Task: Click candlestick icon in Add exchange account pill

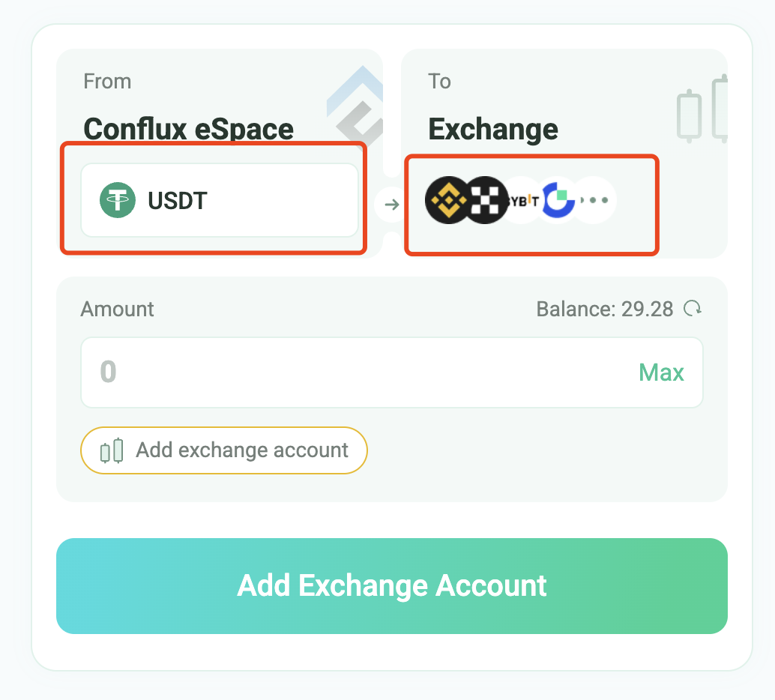Action: [x=112, y=450]
